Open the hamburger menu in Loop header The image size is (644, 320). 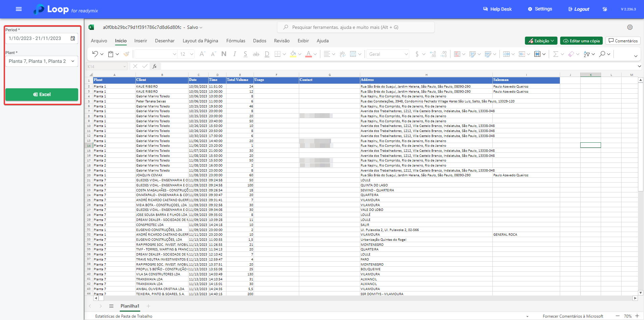pos(19,9)
